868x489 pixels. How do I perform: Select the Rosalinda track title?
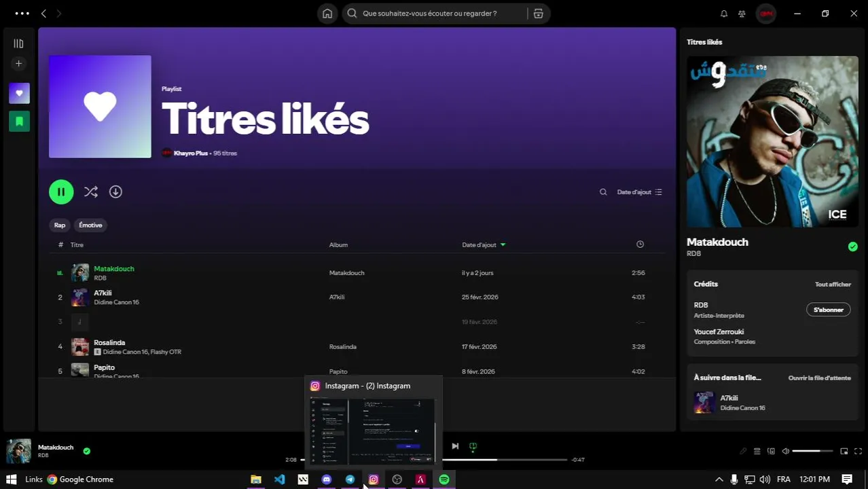[109, 343]
